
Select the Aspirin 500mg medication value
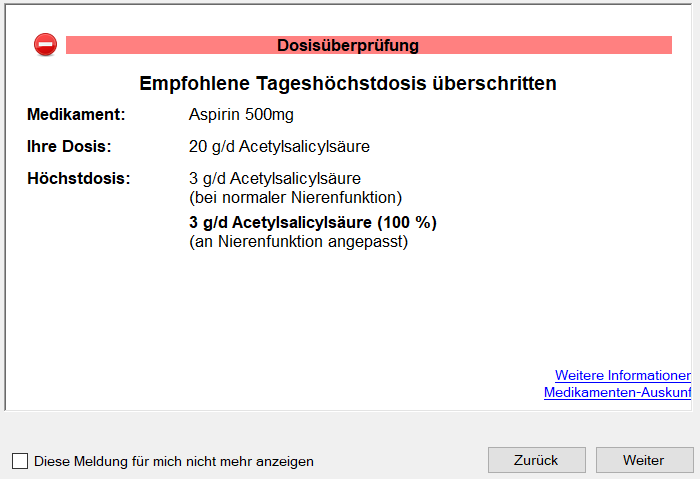[241, 114]
